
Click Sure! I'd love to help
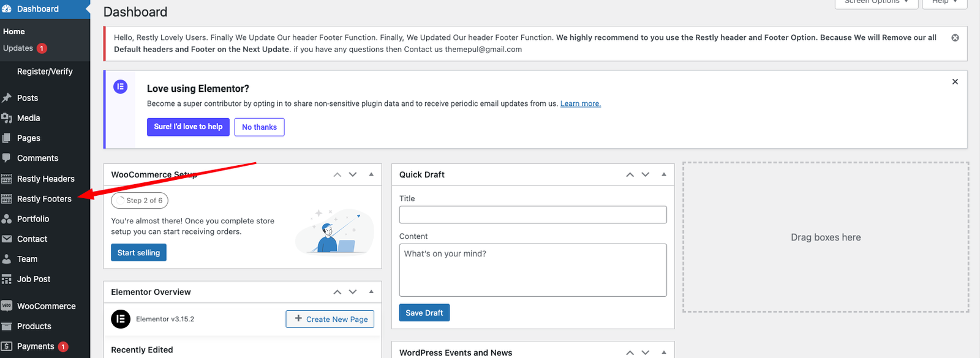(188, 127)
